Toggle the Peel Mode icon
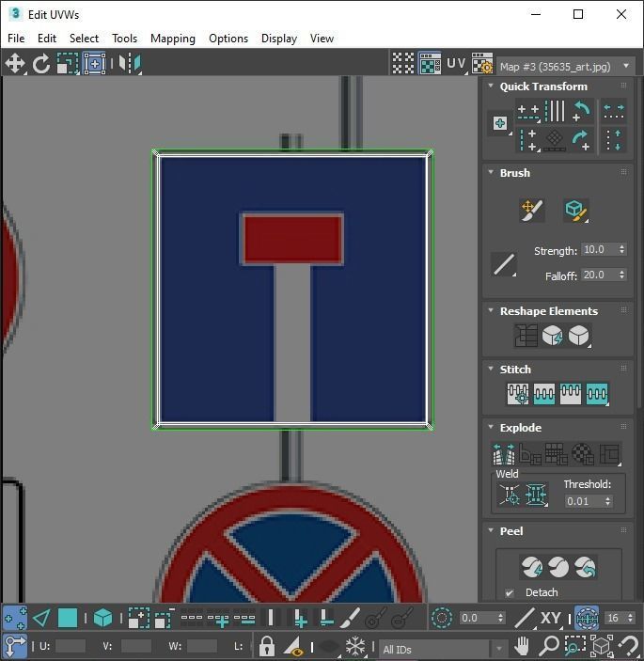The height and width of the screenshot is (661, 644). click(558, 567)
